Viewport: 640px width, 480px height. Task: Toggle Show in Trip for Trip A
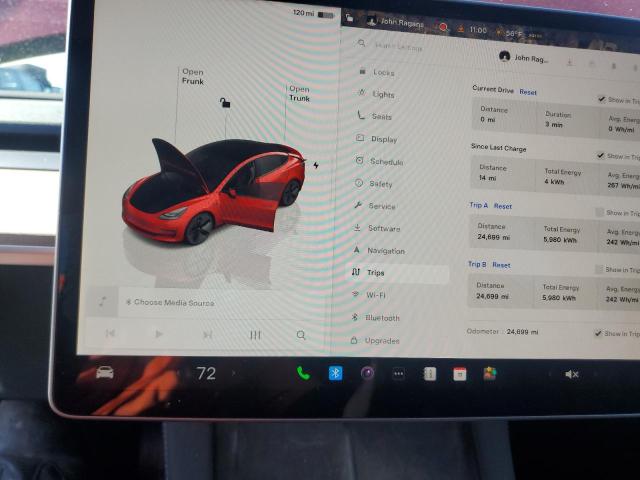pos(600,212)
